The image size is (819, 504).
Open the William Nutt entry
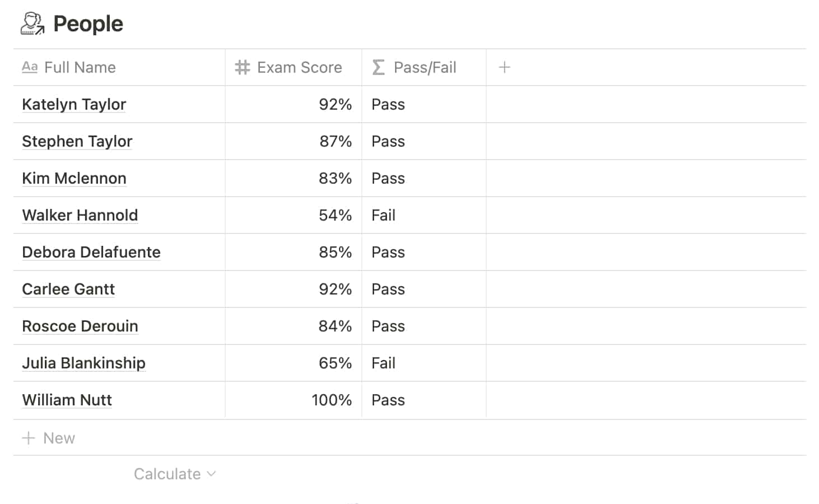(67, 400)
